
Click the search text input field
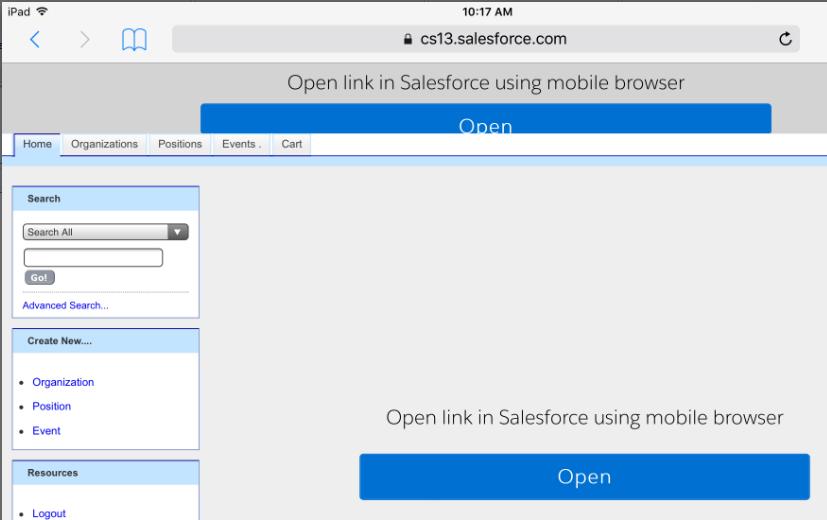pos(93,257)
